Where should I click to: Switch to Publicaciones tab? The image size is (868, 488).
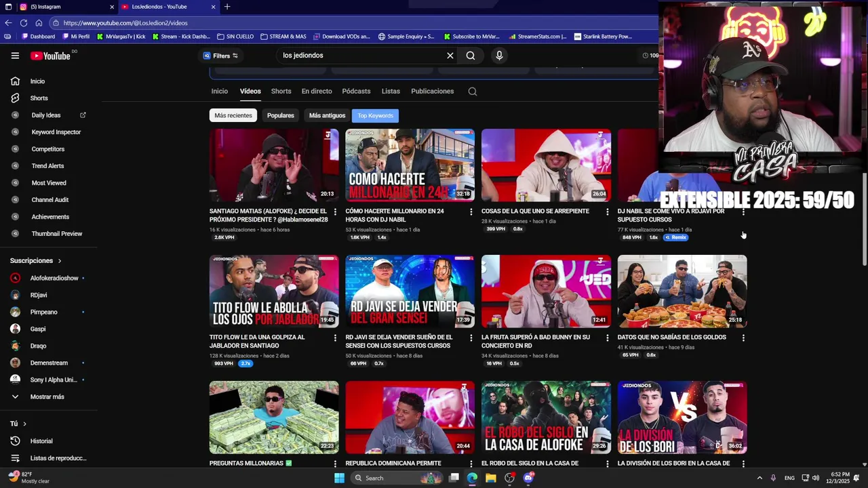(x=432, y=91)
